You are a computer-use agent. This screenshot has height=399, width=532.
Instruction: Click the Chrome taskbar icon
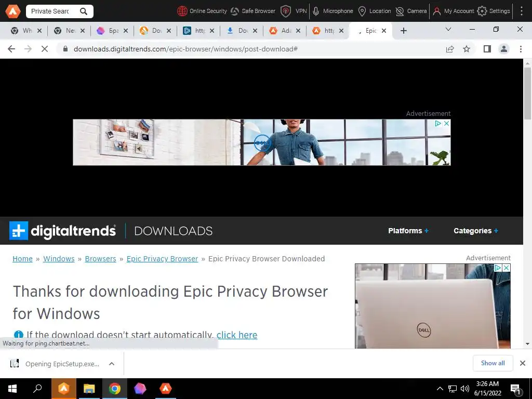pos(115,389)
